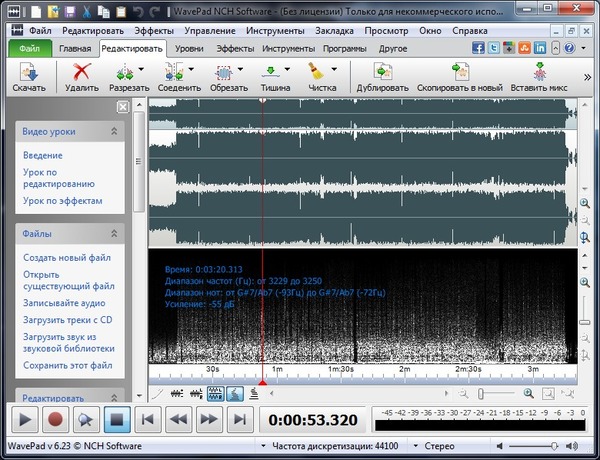
Task: Click the mute speaker icon in status bar
Action: coord(499,446)
